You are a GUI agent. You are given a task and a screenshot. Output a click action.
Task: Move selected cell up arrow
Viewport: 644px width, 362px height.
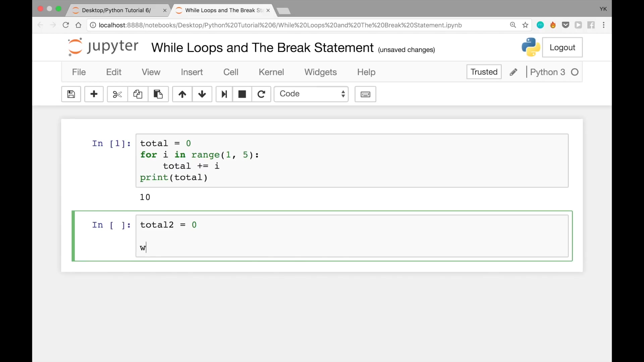(182, 94)
